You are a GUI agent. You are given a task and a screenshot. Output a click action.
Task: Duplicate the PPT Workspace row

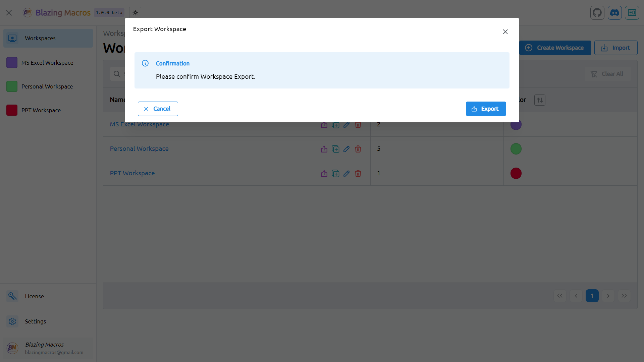click(335, 174)
